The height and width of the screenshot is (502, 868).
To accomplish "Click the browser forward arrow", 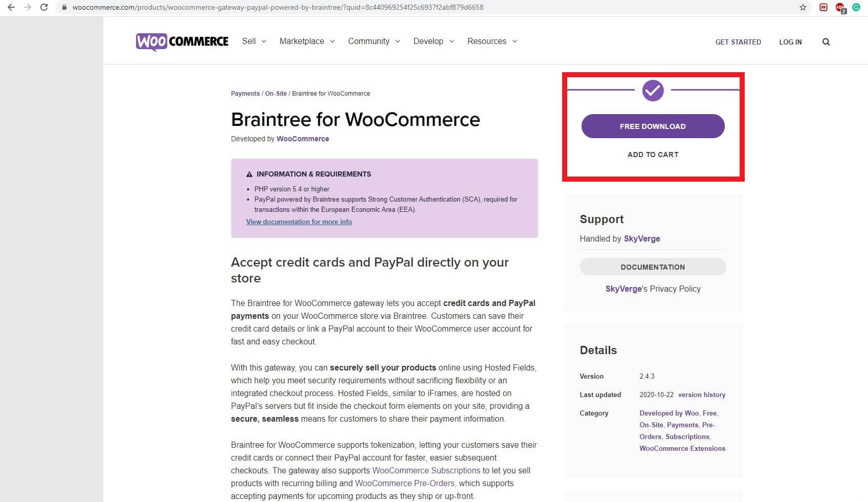I will point(28,7).
